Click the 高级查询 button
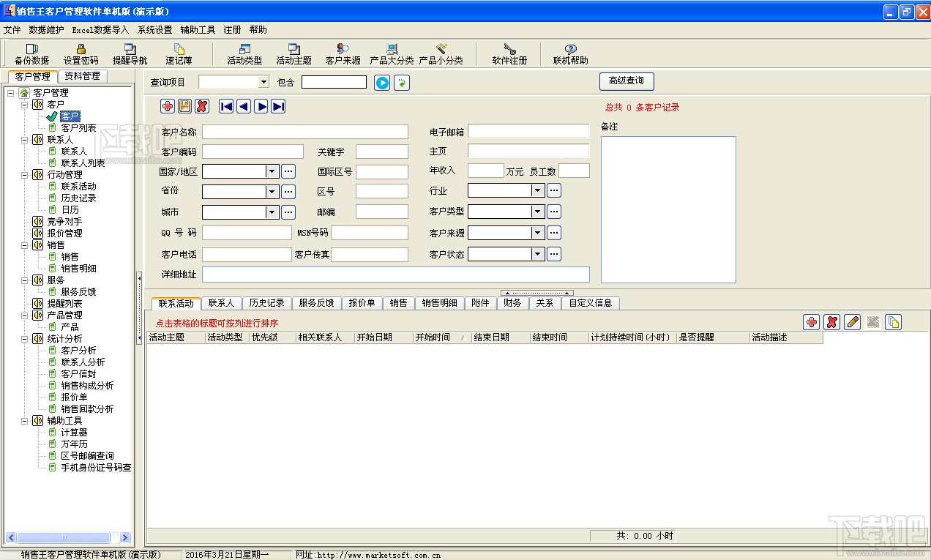Viewport: 931px width, 560px height. (x=627, y=81)
